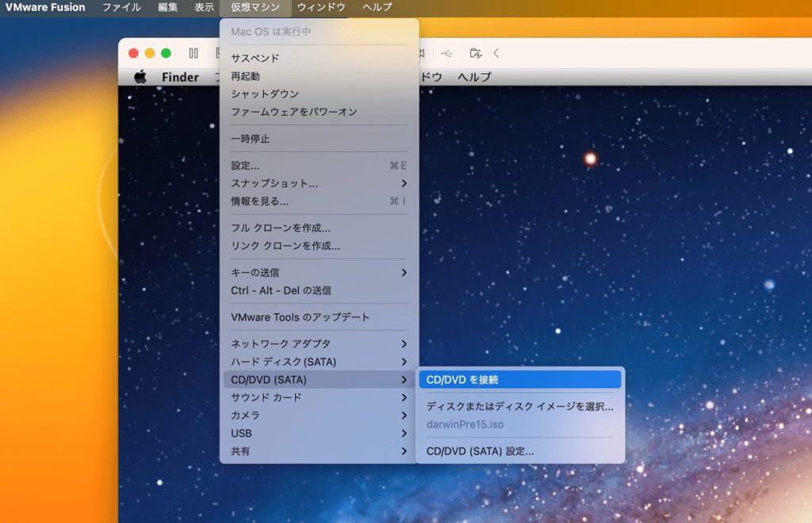Click the pause icon in VM window toolbar
812x523 pixels.
point(193,53)
